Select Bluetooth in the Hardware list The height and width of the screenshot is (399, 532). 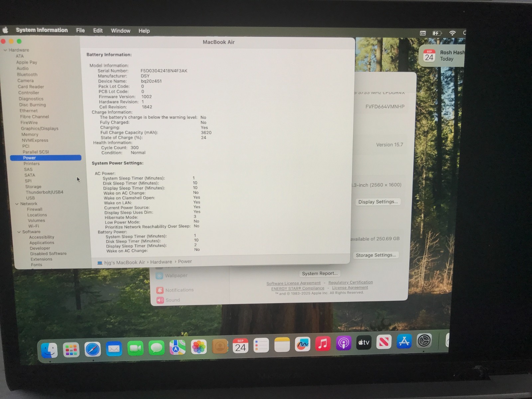coord(27,74)
